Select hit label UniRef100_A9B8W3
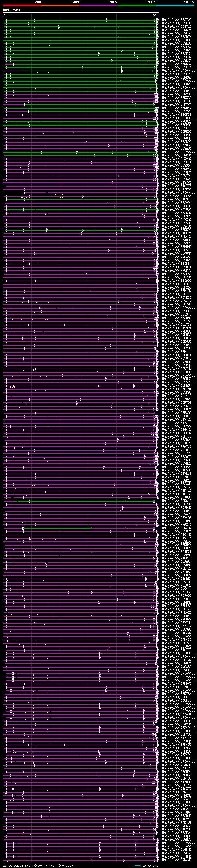Screen dimensions: 197x868 [x=177, y=331]
